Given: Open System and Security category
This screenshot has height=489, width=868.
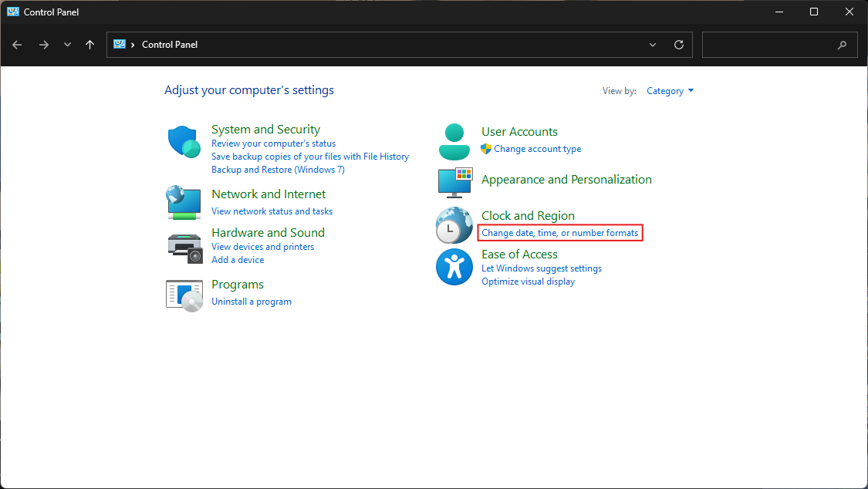Looking at the screenshot, I should pyautogui.click(x=265, y=130).
